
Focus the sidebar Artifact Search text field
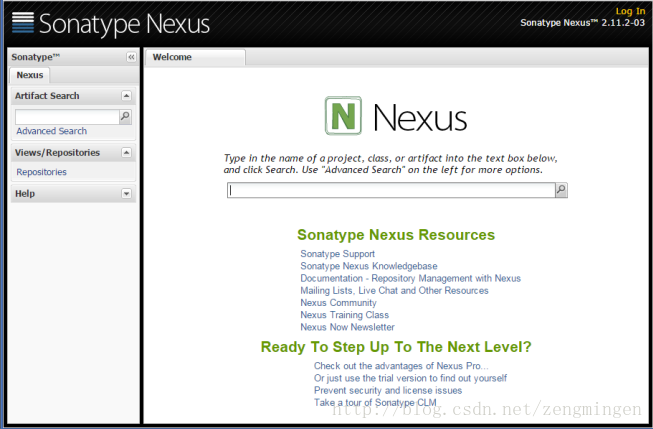pyautogui.click(x=67, y=117)
